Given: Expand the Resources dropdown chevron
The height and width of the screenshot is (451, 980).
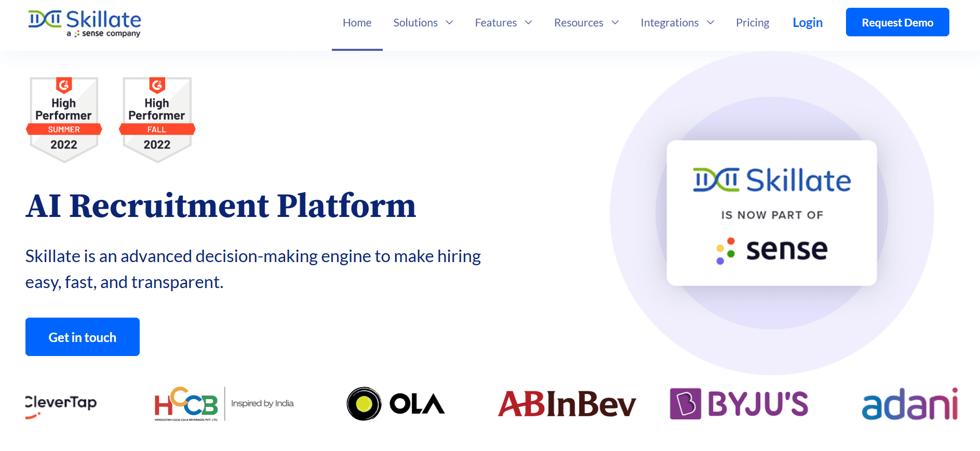Looking at the screenshot, I should (x=615, y=22).
